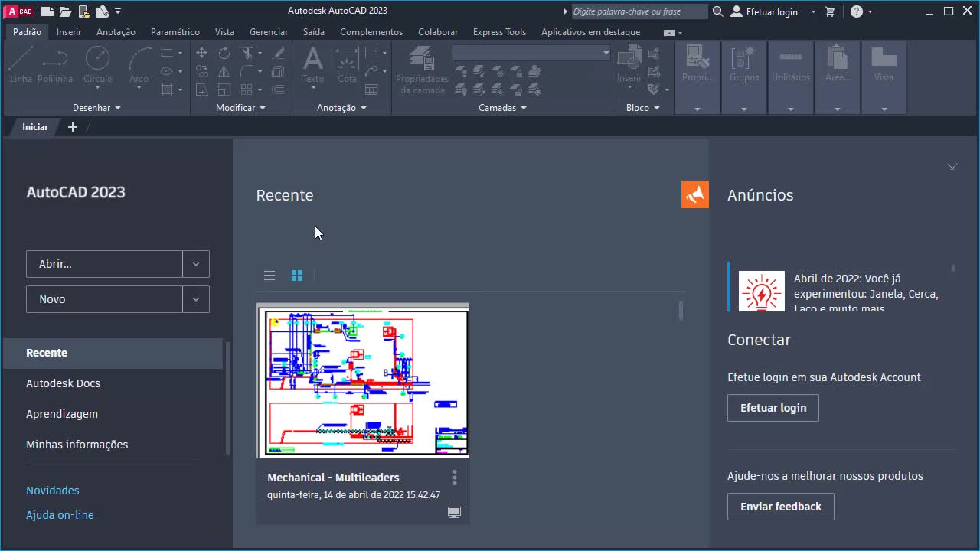The width and height of the screenshot is (980, 551).
Task: Click the Novo button
Action: coord(104,299)
